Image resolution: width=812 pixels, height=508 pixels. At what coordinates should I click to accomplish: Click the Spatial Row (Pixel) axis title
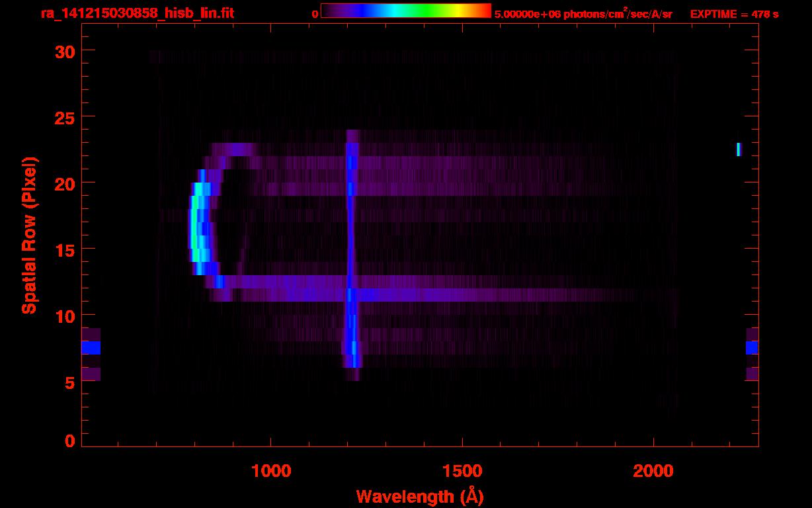click(x=29, y=235)
